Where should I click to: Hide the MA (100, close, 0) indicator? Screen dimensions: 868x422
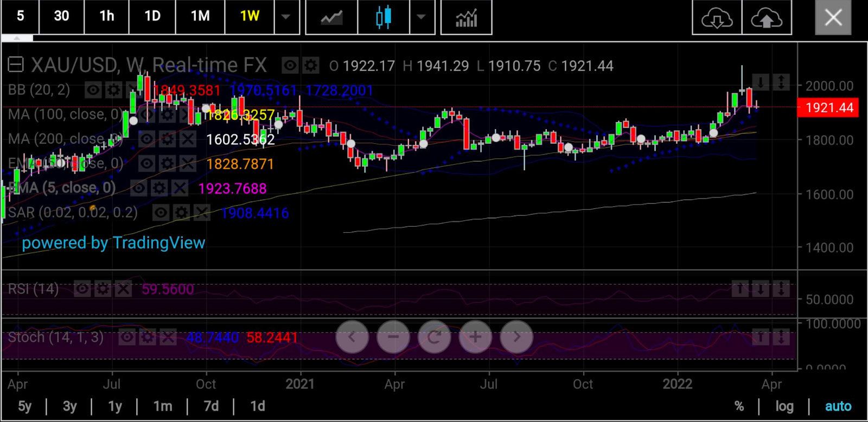(x=146, y=115)
